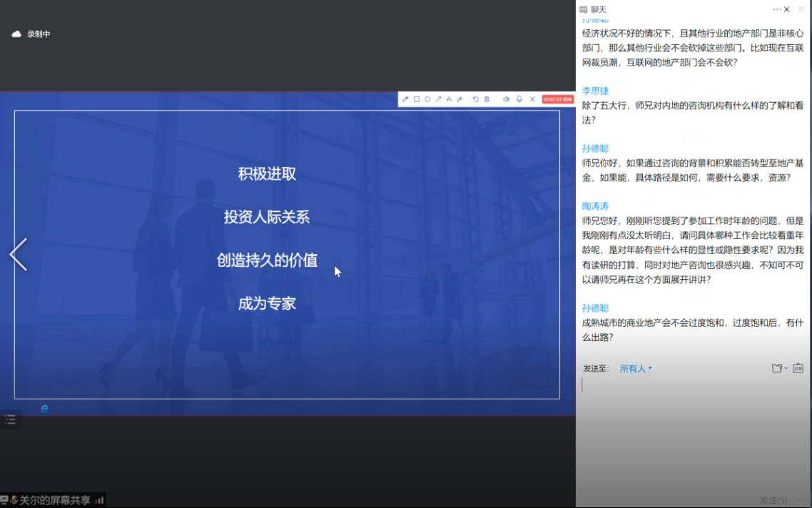Select the arrow annotation tool
This screenshot has width=812, height=508.
coord(438,99)
